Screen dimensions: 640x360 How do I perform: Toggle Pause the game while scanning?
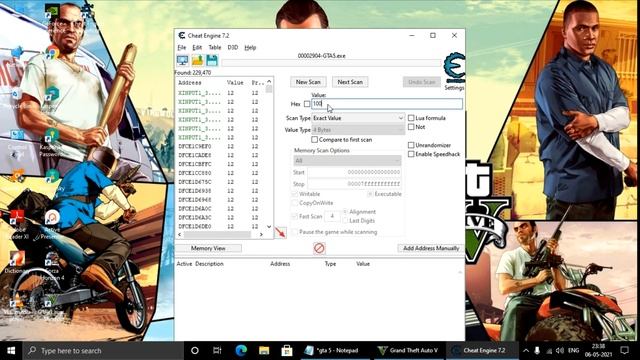coord(294,232)
